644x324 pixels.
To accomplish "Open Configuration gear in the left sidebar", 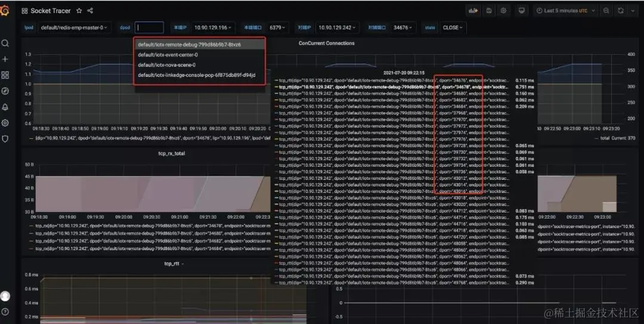I will point(5,123).
